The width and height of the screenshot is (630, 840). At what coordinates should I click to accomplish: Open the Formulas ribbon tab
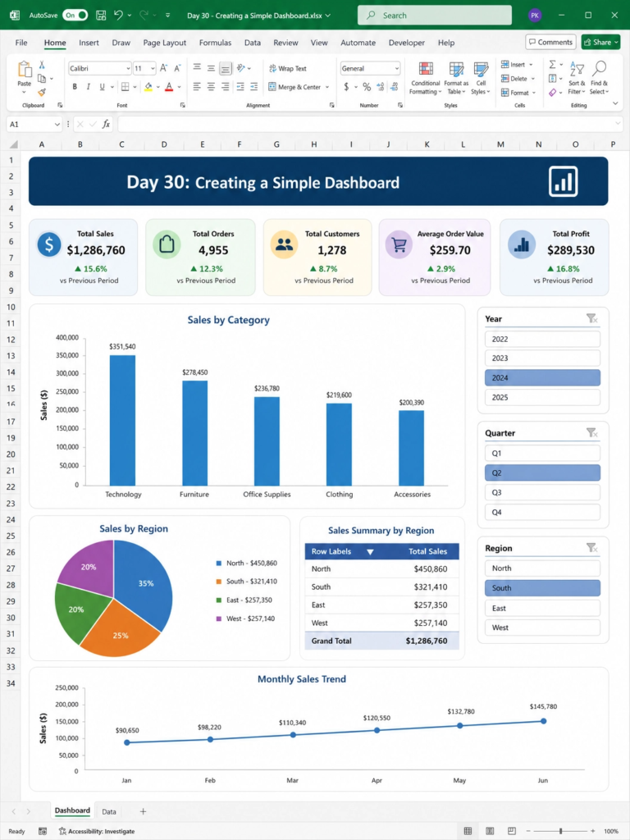[x=216, y=43]
